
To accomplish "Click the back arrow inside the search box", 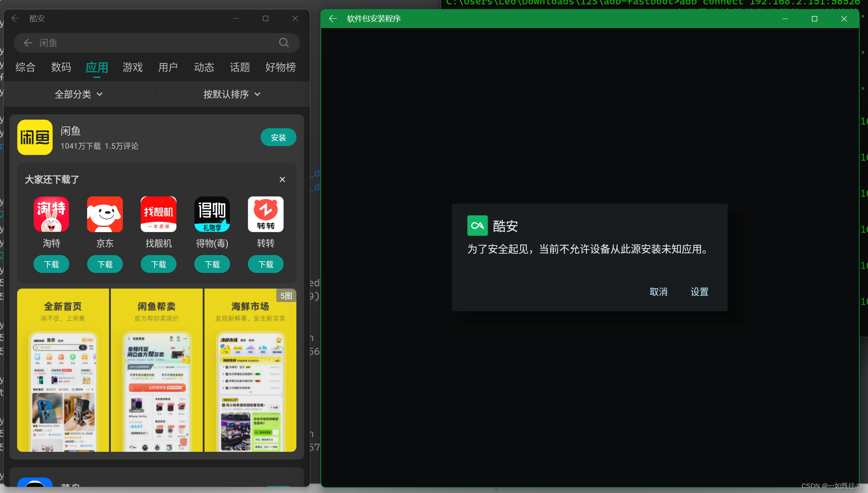I will coord(28,43).
